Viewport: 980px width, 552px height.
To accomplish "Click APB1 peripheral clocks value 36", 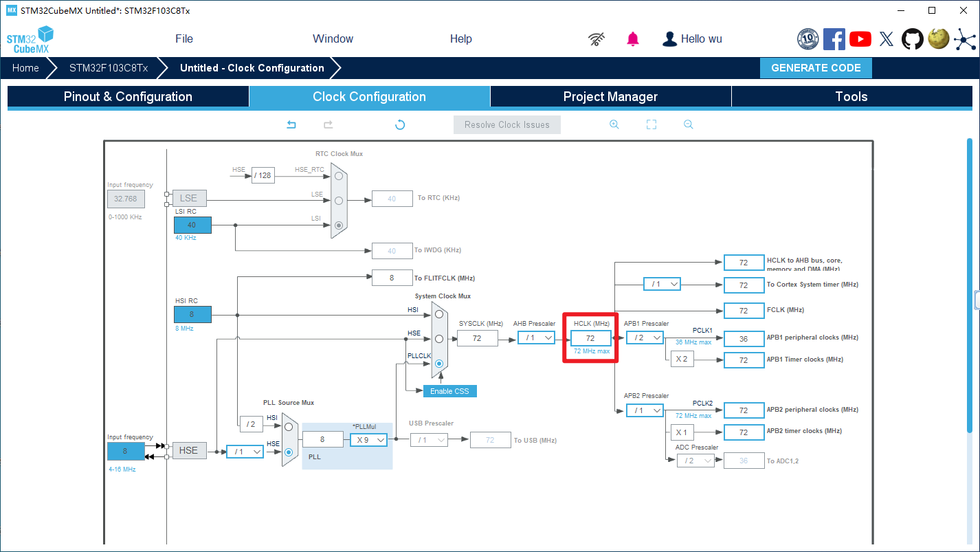I will tap(744, 338).
